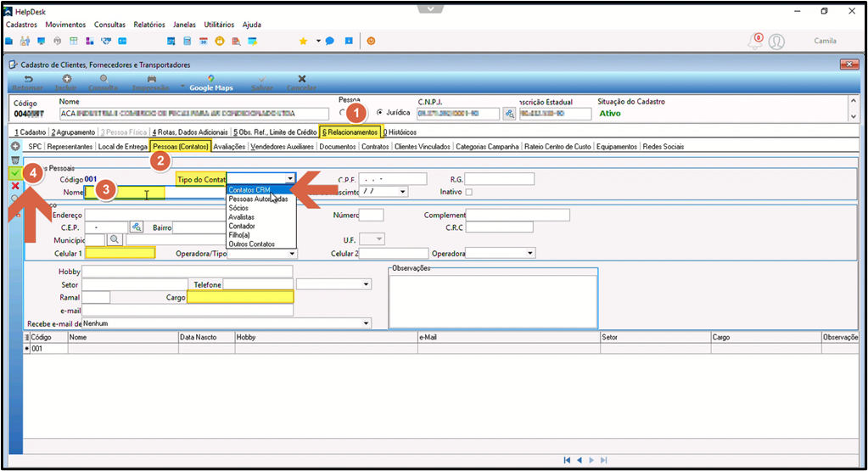The height and width of the screenshot is (471, 868).
Task: Confirm contact with the green checkmark
Action: 15,173
